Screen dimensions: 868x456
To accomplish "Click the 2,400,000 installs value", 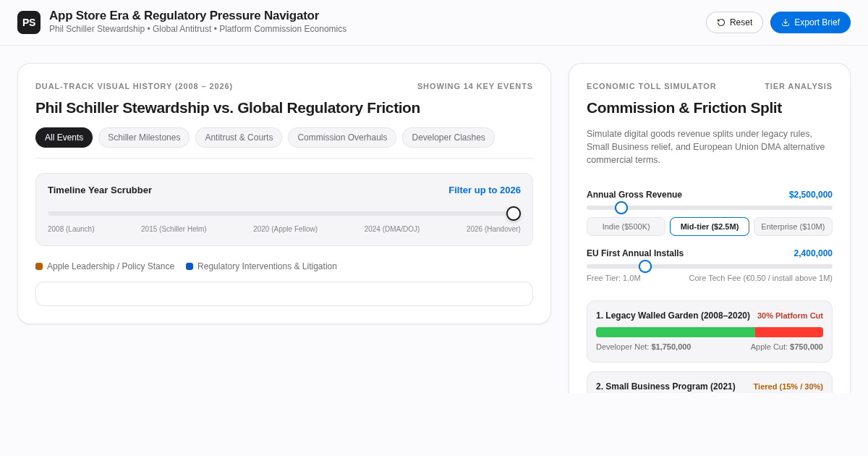I will 813,253.
